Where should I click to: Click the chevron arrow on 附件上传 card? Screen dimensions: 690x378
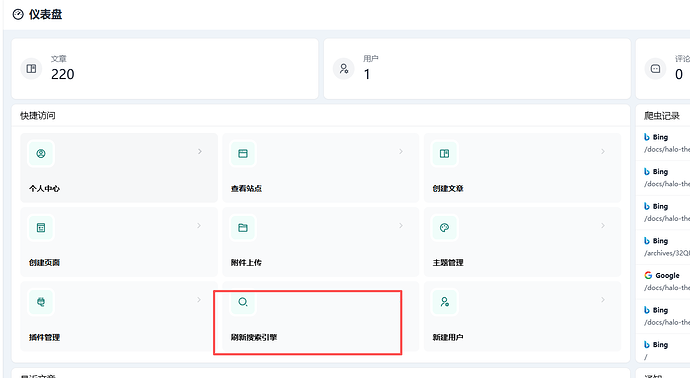[x=401, y=225]
